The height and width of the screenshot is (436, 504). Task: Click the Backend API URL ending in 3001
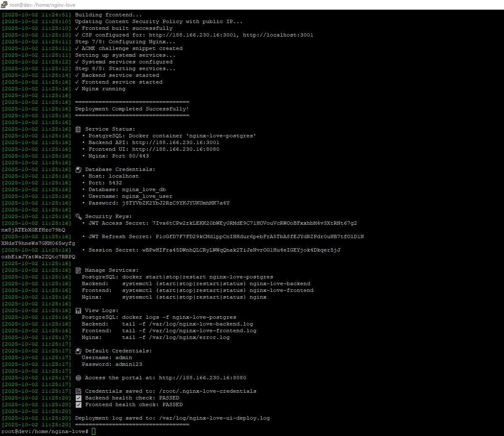pyautogui.click(x=175, y=143)
